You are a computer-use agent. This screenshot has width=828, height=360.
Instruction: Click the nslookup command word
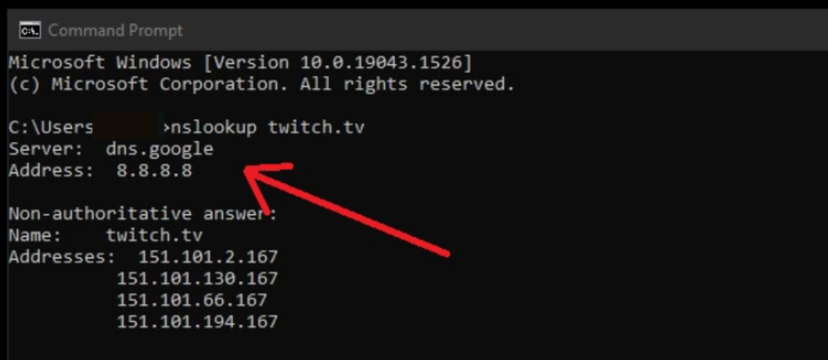pos(215,128)
